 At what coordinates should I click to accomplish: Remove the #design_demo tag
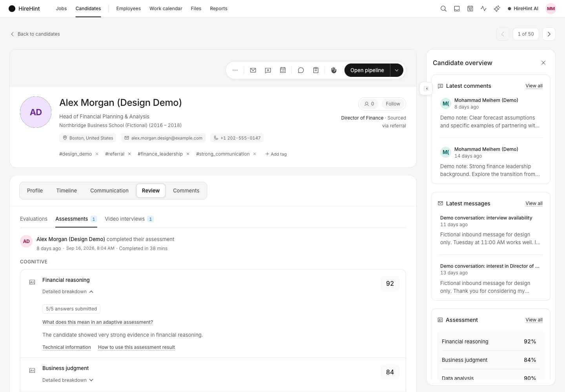[x=97, y=154]
